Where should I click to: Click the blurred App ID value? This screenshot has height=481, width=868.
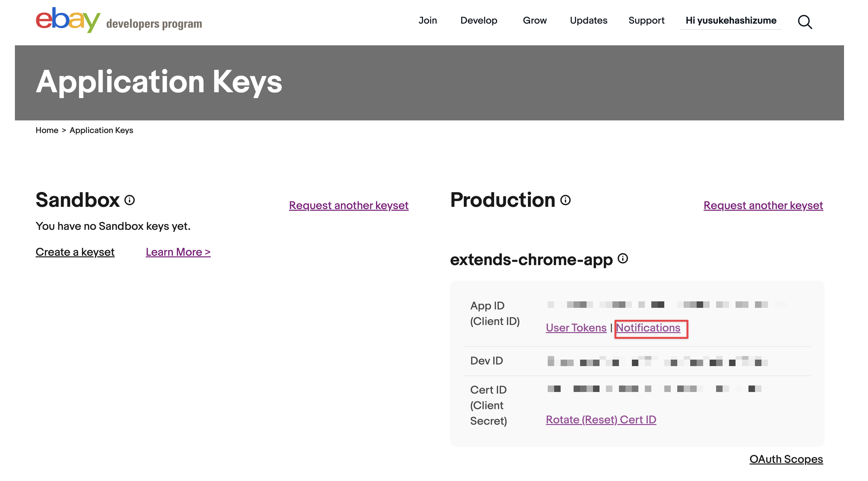tap(667, 305)
